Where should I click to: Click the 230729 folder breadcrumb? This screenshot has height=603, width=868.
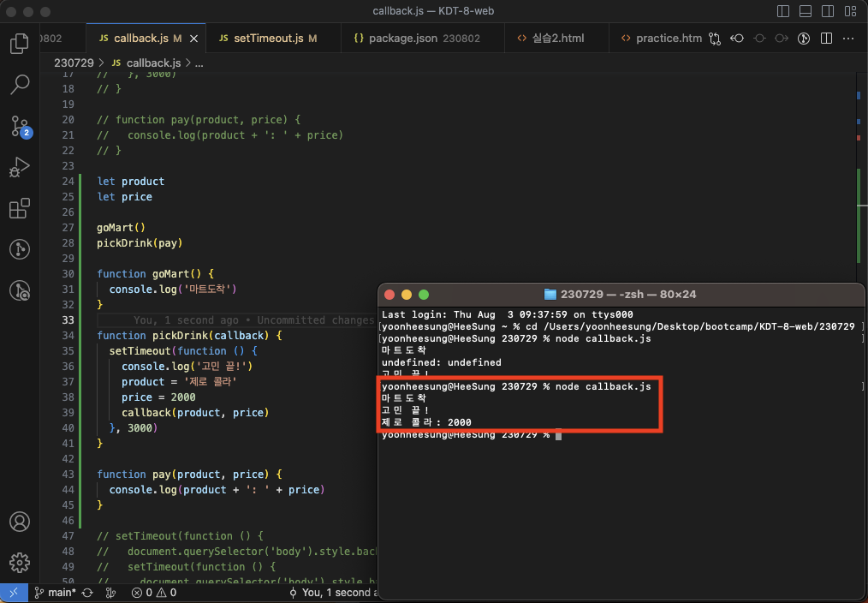point(74,63)
